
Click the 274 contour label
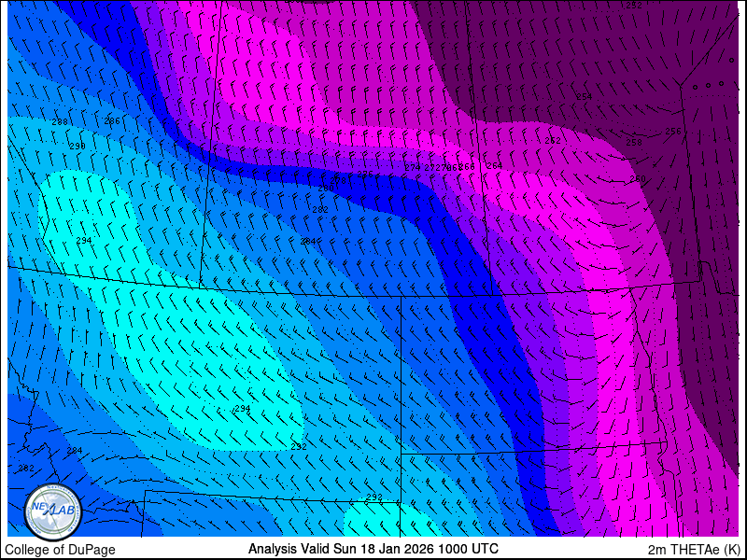413,168
